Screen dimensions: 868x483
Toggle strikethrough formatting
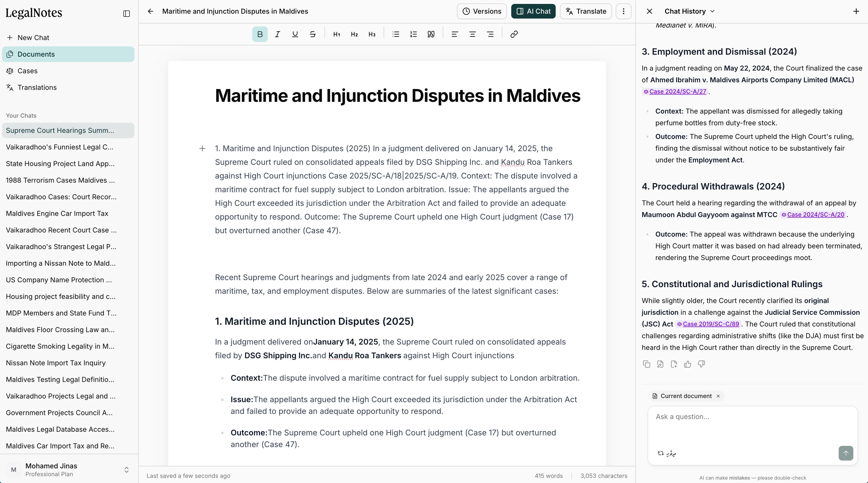313,34
